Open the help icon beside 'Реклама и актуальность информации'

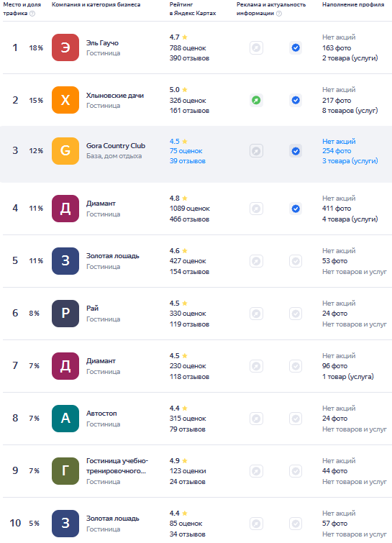click(x=279, y=14)
